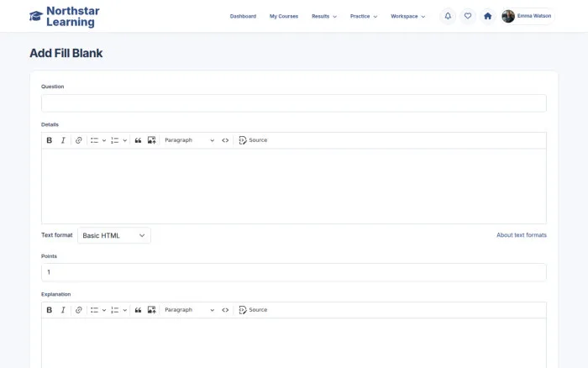Screen dimensions: 588x368
Task: Insert link using Details editor link icon
Action: tap(78, 140)
